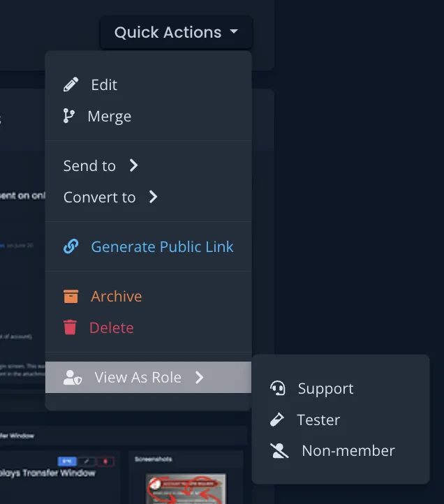
Task: Select the Support role option
Action: point(325,389)
